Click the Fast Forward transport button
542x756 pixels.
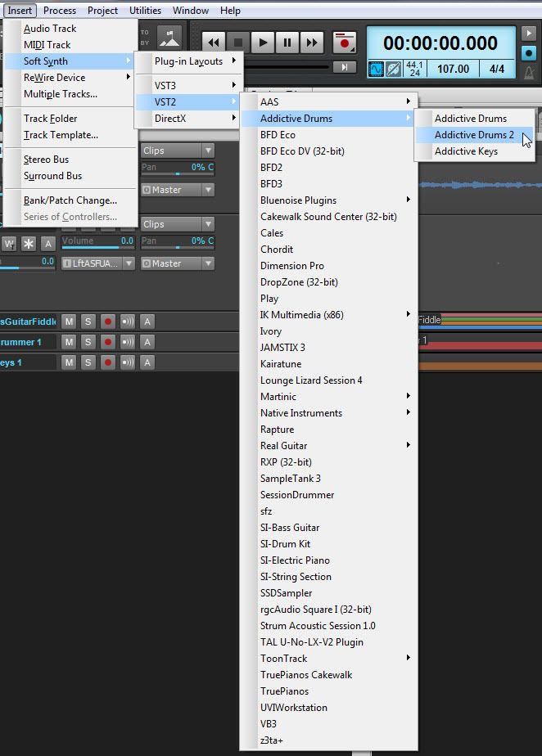[x=311, y=43]
